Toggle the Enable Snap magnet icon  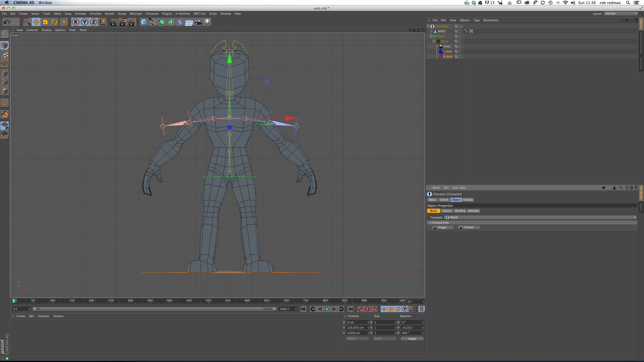(x=5, y=114)
